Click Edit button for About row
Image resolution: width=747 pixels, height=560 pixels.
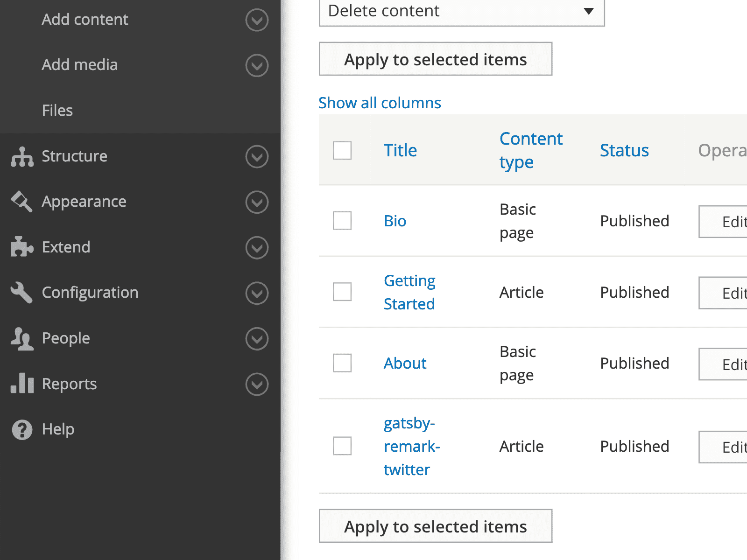tap(724, 364)
